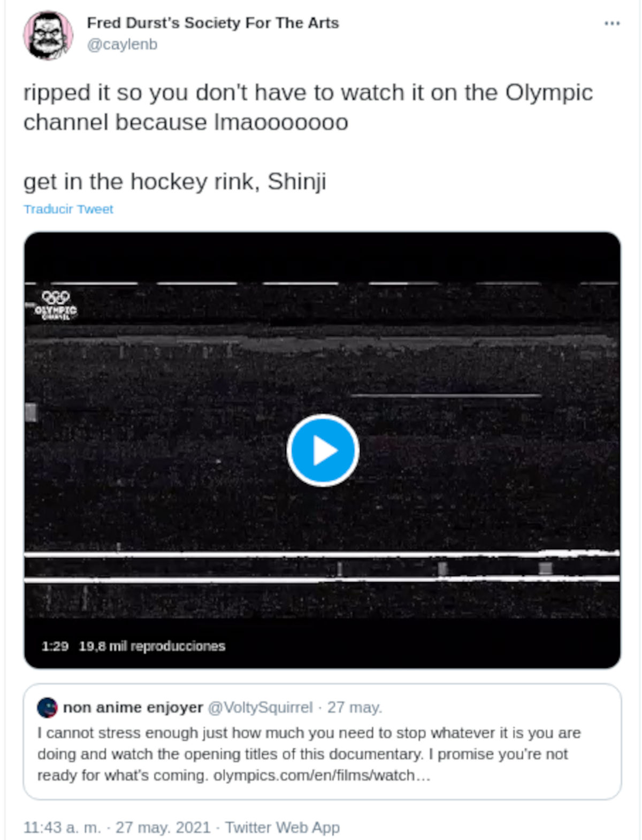Click the @caylenb handle

pos(122,44)
